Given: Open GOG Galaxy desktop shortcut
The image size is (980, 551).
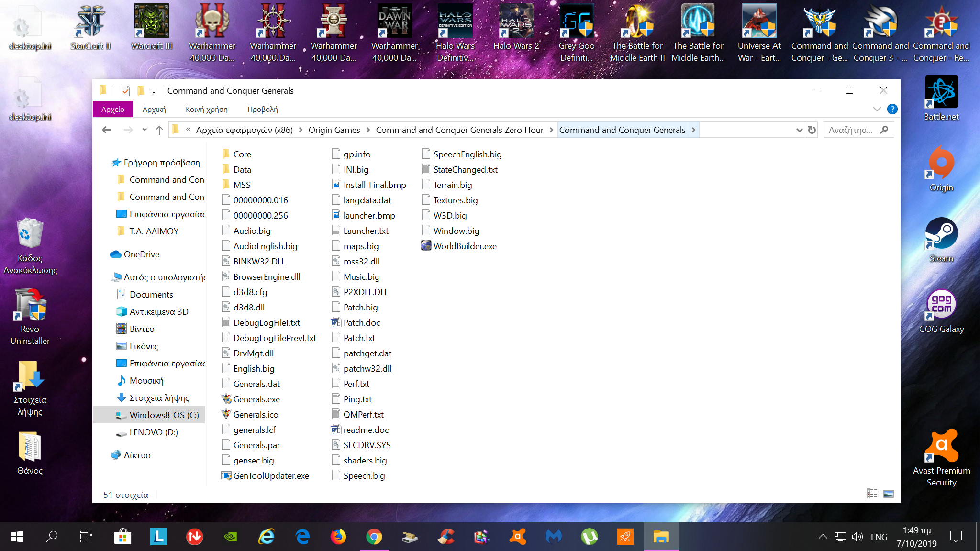Looking at the screenshot, I should (941, 311).
